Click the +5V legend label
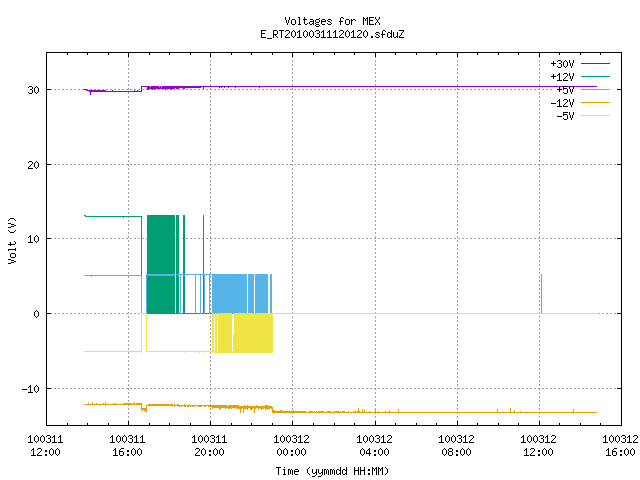The width and height of the screenshot is (640, 480). point(565,90)
